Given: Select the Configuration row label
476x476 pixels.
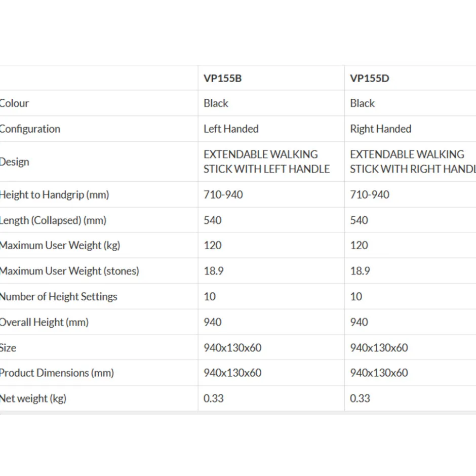Looking at the screenshot, I should (x=30, y=129).
